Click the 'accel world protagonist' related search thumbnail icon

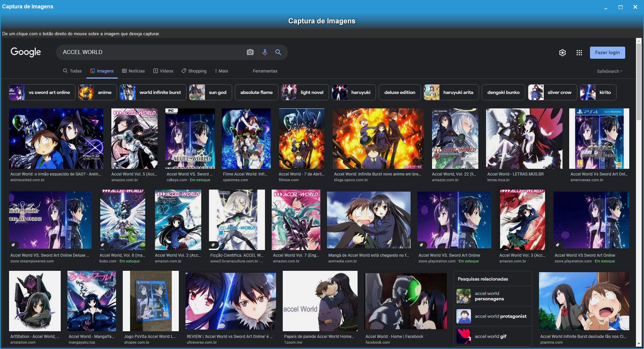pos(464,316)
